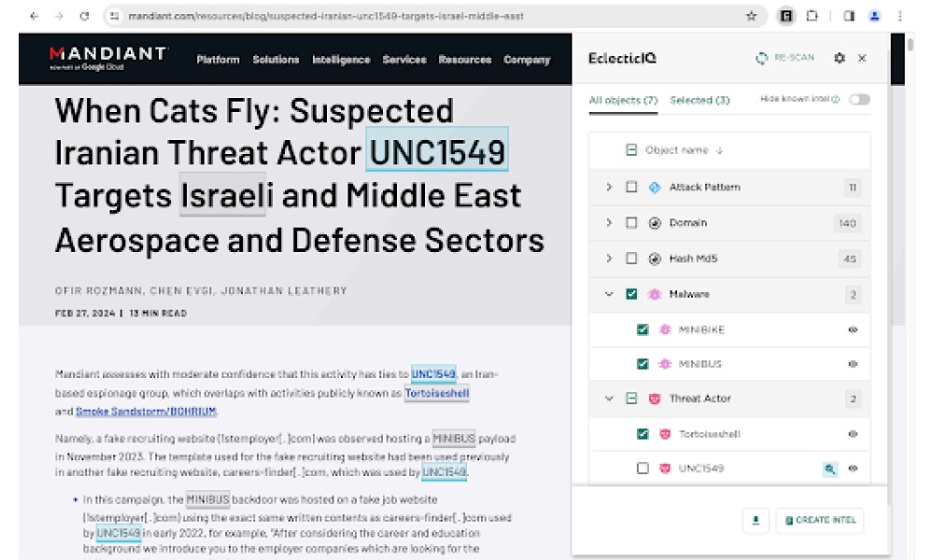This screenshot has height=560, width=934.
Task: Uncheck the Malware group checkbox
Action: click(x=631, y=294)
